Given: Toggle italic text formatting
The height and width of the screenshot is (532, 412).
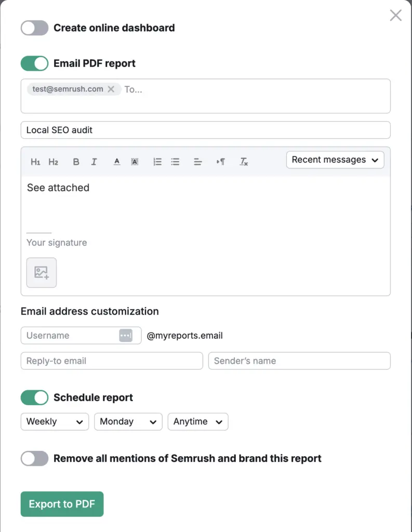Looking at the screenshot, I should click(94, 162).
